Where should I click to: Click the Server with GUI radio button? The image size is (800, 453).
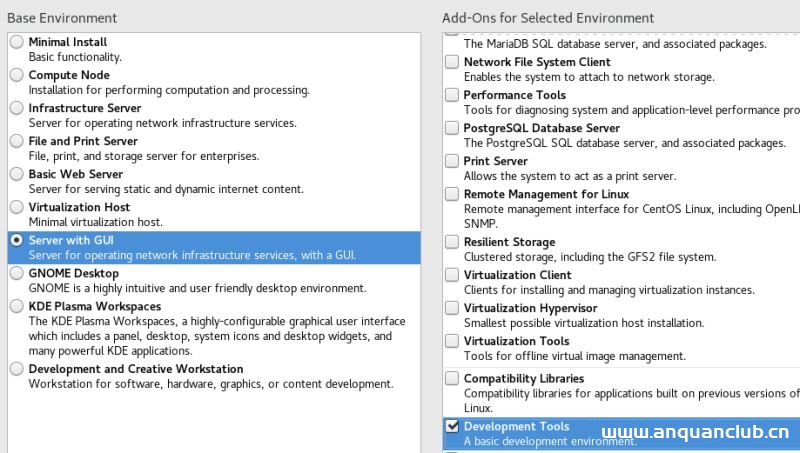click(x=17, y=241)
